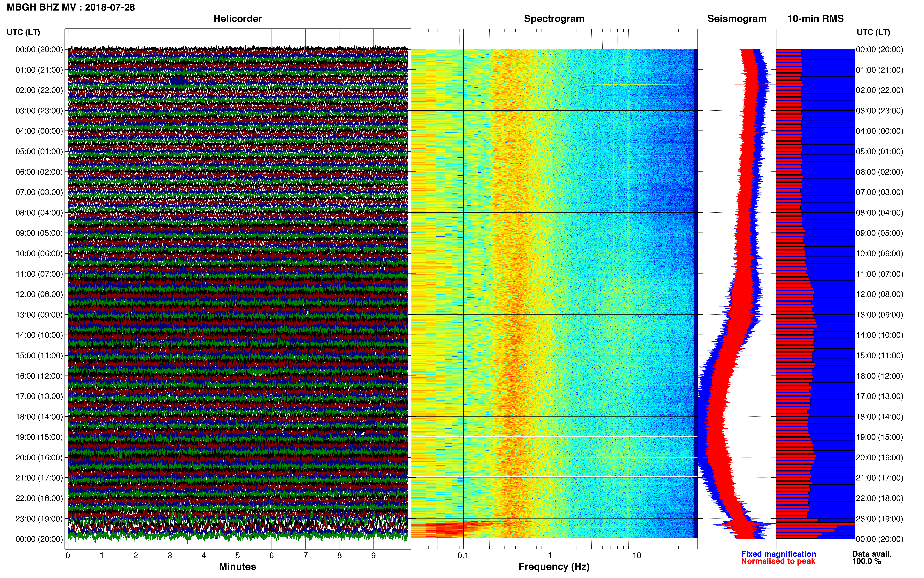The height and width of the screenshot is (578, 924).
Task: Click the helicorder minute tick label '0'
Action: click(x=68, y=555)
